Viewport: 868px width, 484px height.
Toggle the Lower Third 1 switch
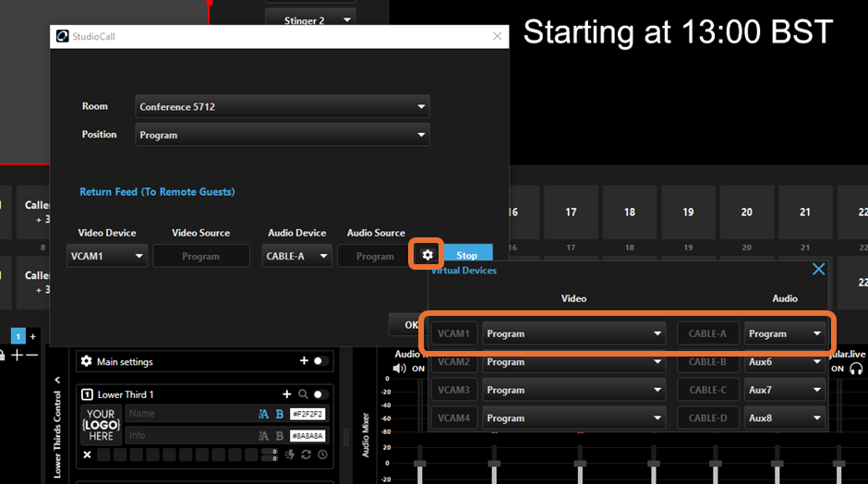coord(320,394)
